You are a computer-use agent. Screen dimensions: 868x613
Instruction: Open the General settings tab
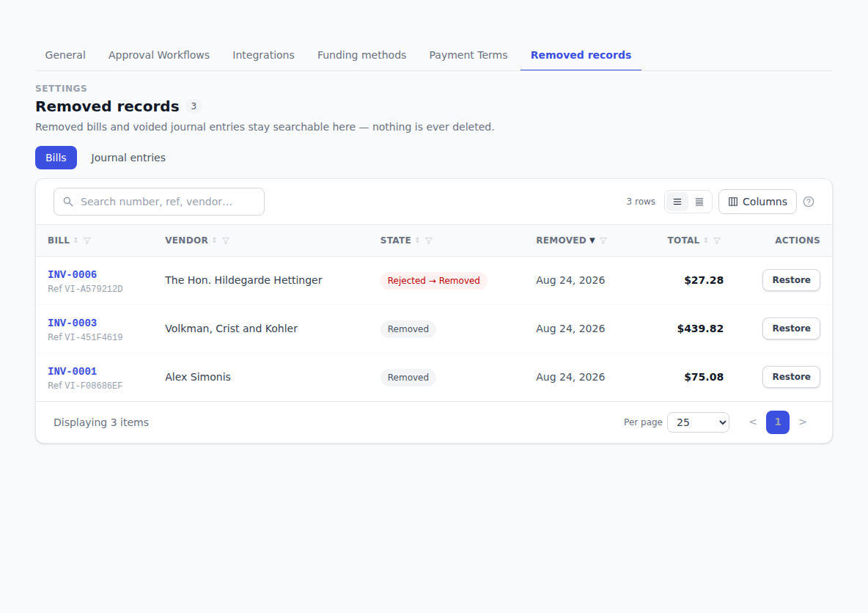coord(65,55)
